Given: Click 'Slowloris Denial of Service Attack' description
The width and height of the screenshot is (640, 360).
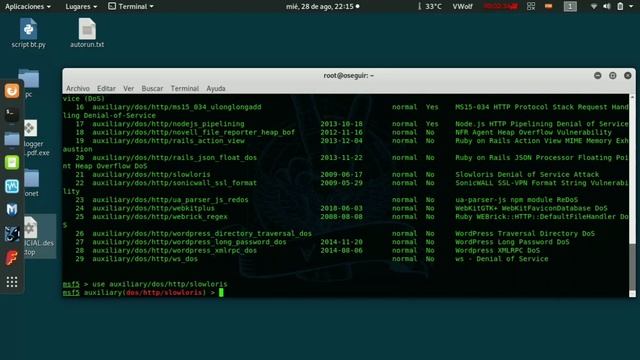Looking at the screenshot, I should click(527, 174).
